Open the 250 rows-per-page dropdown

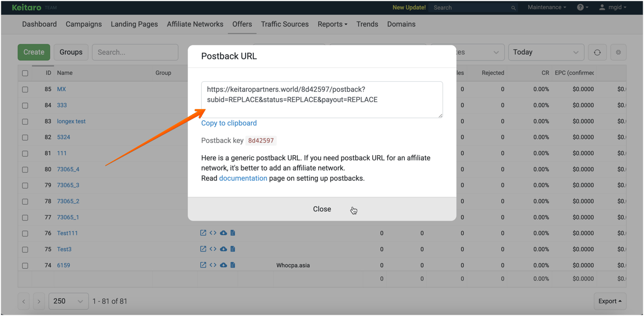(x=68, y=301)
